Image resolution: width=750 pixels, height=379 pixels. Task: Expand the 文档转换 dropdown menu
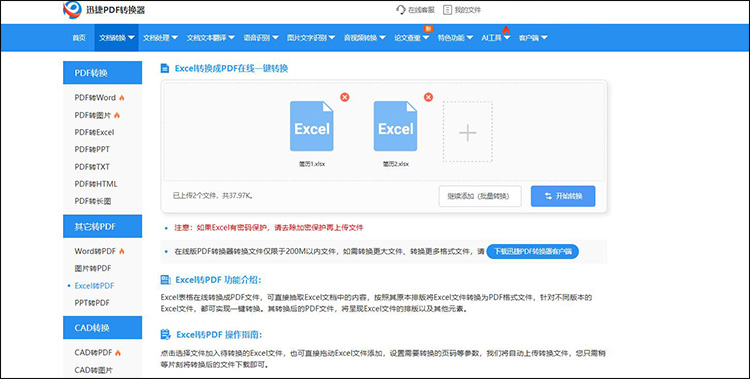coord(117,38)
